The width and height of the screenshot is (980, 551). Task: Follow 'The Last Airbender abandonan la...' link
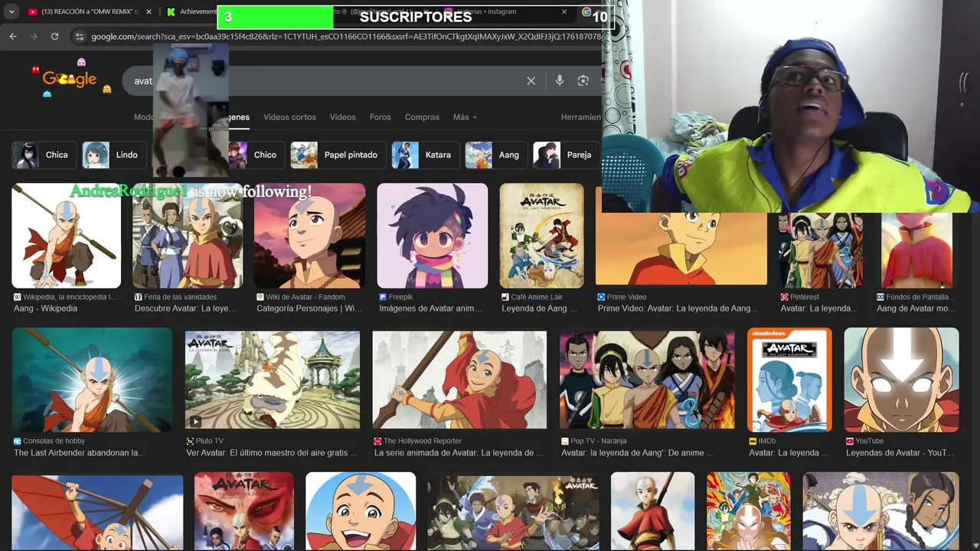click(79, 453)
